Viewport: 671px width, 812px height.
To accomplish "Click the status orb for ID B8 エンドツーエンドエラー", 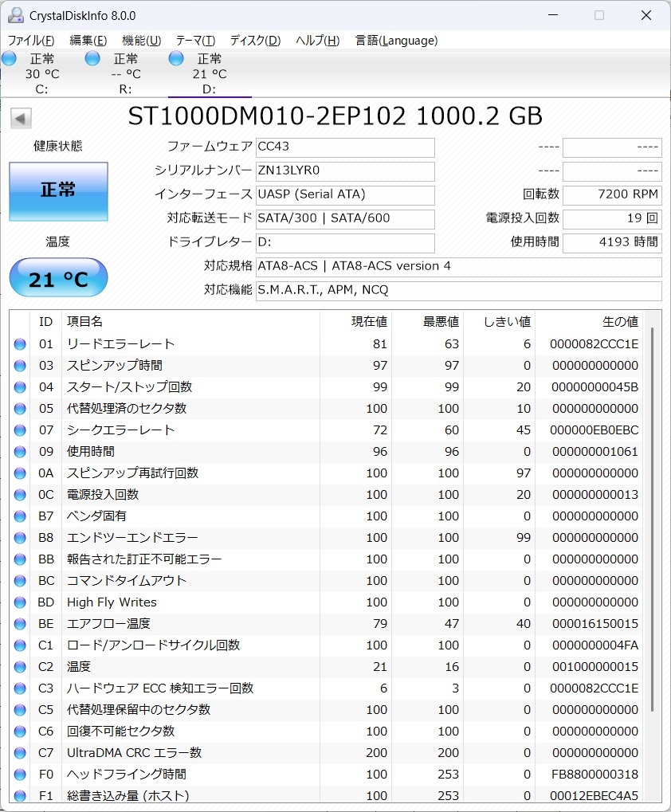I will [x=20, y=538].
